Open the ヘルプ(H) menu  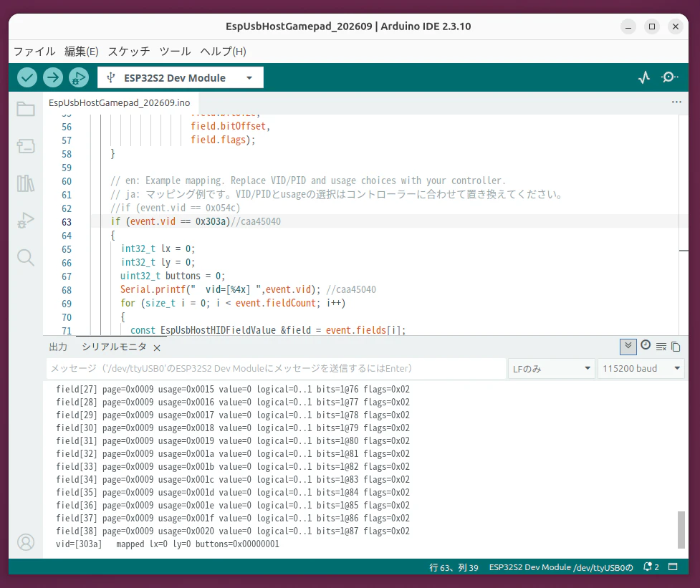click(224, 52)
